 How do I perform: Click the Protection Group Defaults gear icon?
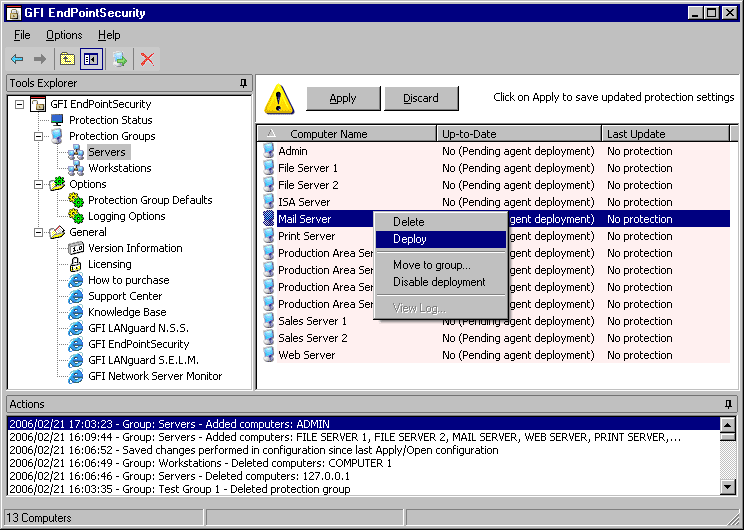click(75, 200)
